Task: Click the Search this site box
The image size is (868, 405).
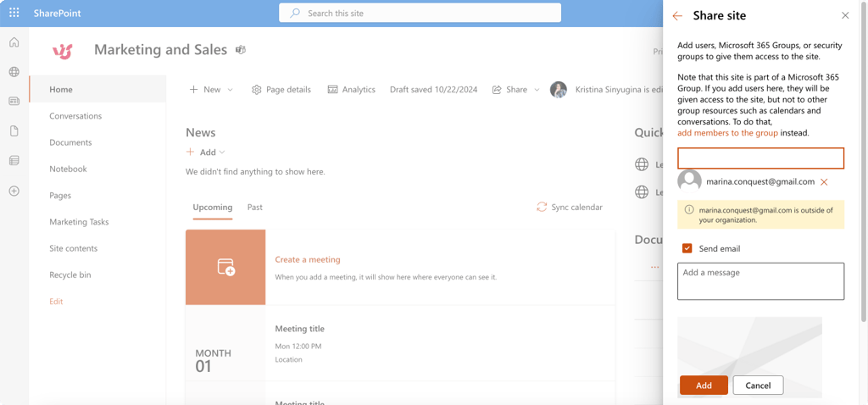Action: (x=420, y=13)
